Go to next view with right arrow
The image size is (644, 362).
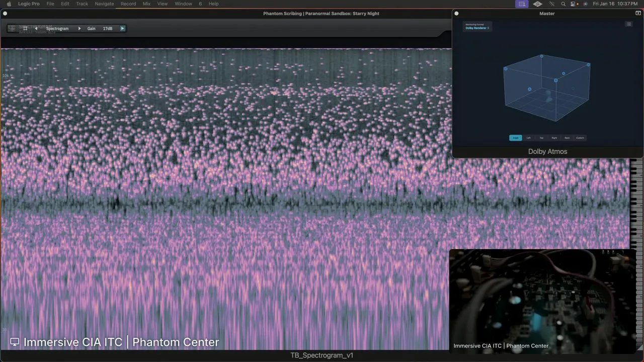pos(79,29)
